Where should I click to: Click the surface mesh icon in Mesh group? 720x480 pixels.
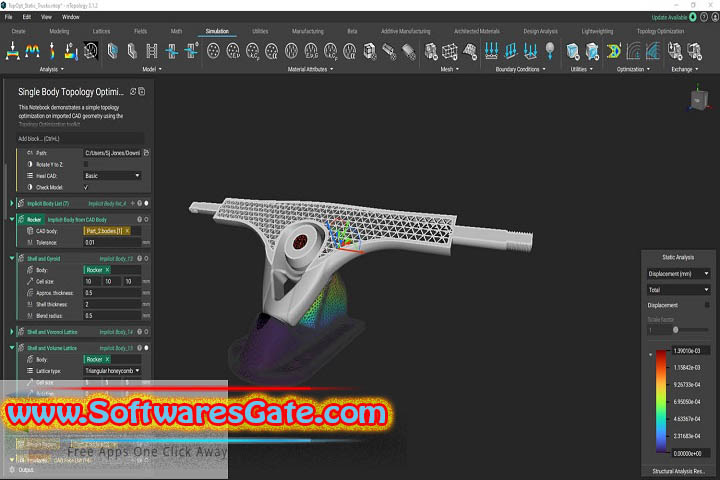[x=470, y=51]
